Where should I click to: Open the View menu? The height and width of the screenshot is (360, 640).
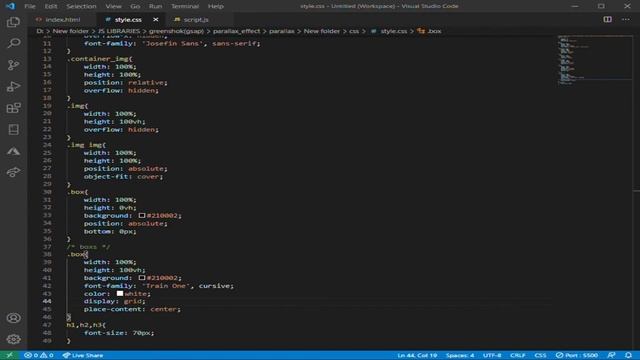(113, 6)
